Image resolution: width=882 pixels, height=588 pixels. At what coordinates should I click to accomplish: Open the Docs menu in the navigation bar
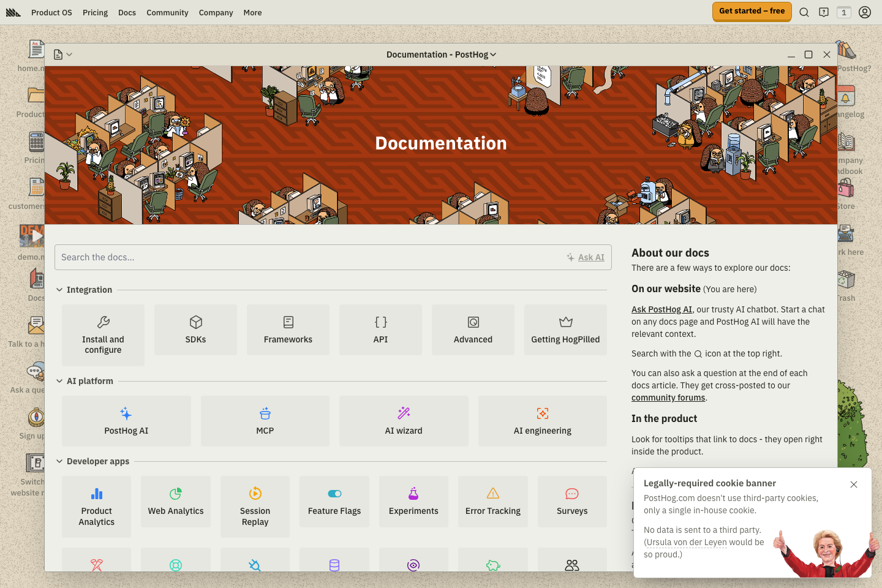point(127,12)
